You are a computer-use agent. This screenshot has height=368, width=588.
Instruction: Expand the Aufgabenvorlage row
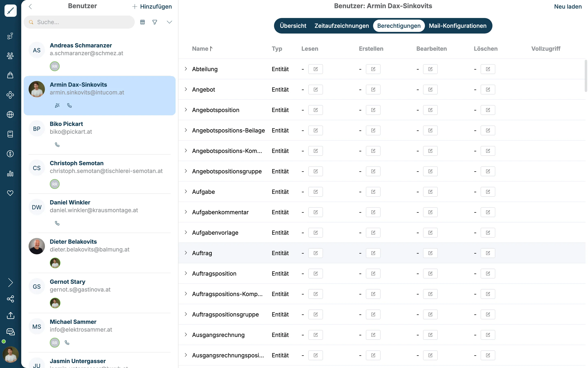[x=186, y=232]
